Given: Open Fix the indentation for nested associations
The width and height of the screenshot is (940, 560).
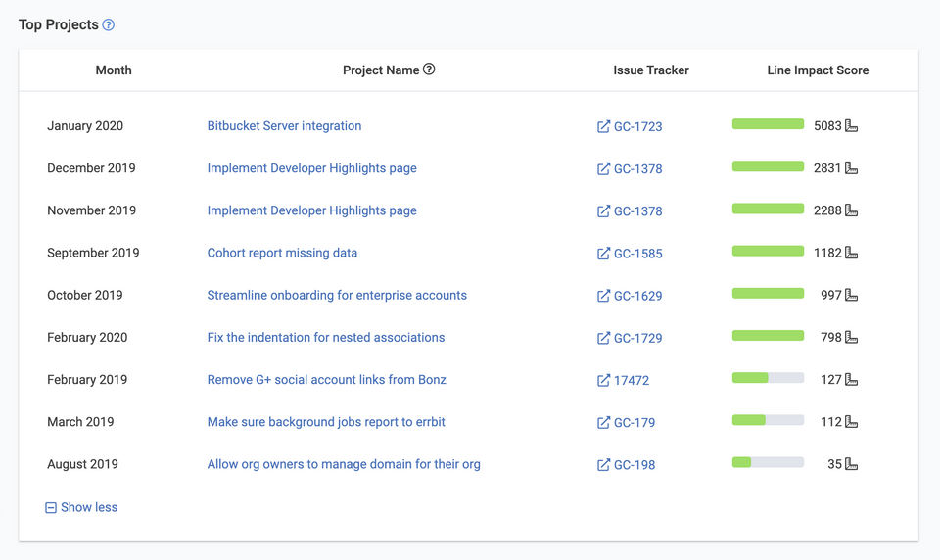Looking at the screenshot, I should 326,338.
